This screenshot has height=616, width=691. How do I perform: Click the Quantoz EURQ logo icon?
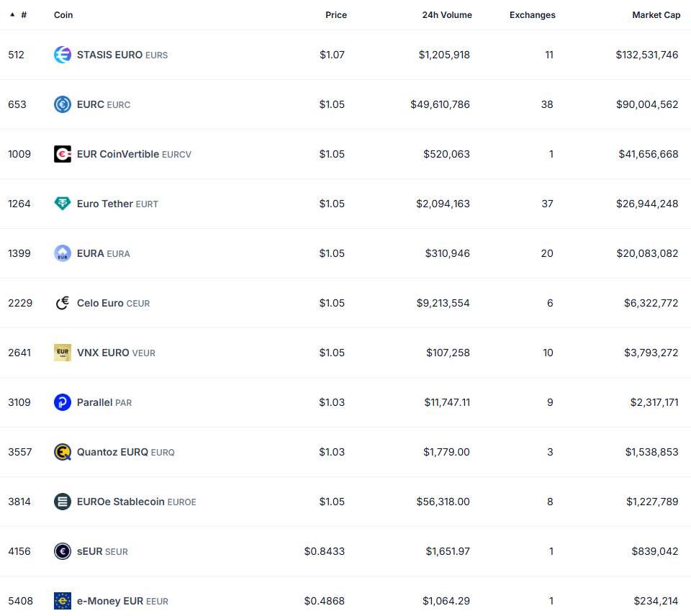(62, 452)
